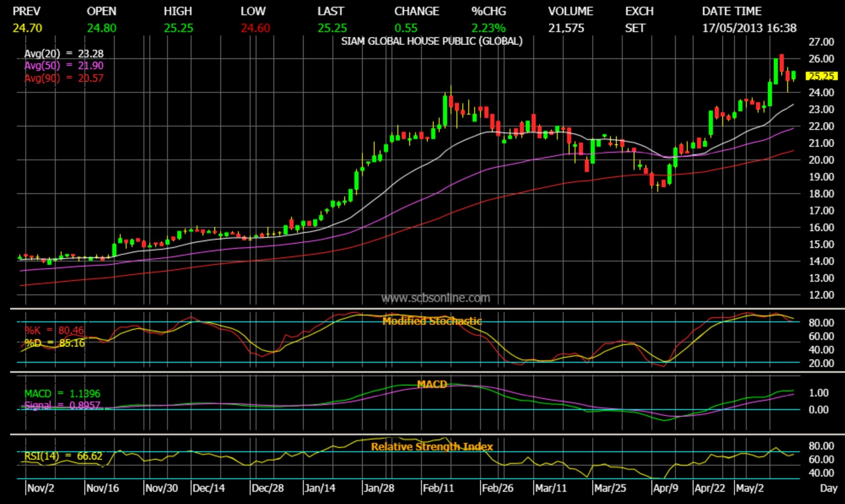Click the Signal = 0.8957 reading
This screenshot has height=504, width=845.
62,406
